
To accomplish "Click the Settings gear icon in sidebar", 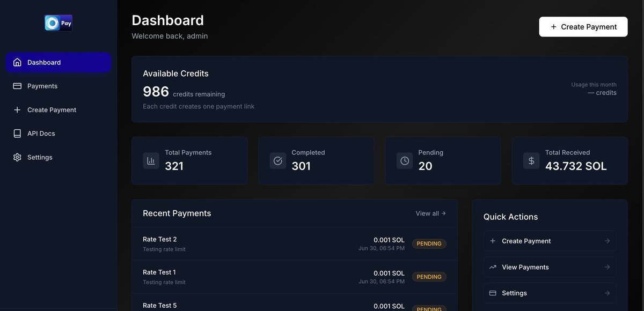I will click(x=17, y=157).
